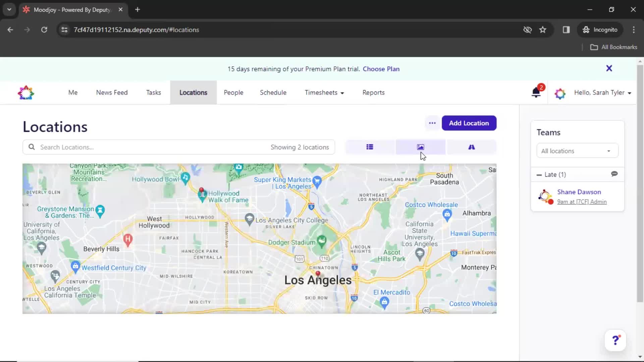Click the Westfield Century City marker
Image resolution: width=644 pixels, height=362 pixels.
[x=75, y=266]
